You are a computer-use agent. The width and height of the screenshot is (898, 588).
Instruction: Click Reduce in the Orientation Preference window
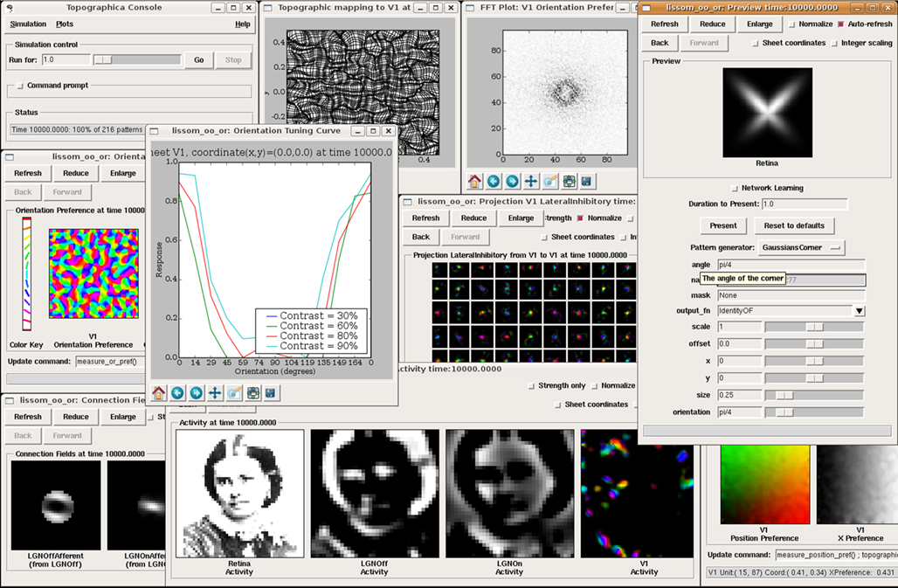[76, 174]
